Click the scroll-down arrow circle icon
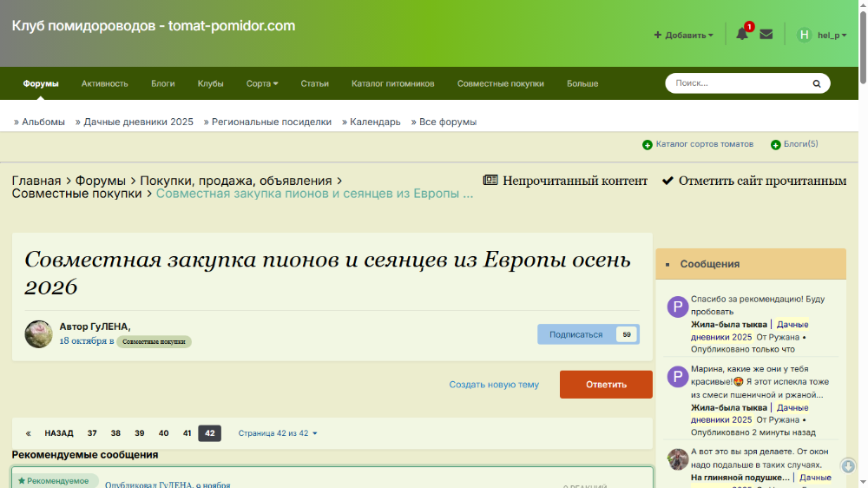Viewport: 868px width, 488px height. coord(848,466)
